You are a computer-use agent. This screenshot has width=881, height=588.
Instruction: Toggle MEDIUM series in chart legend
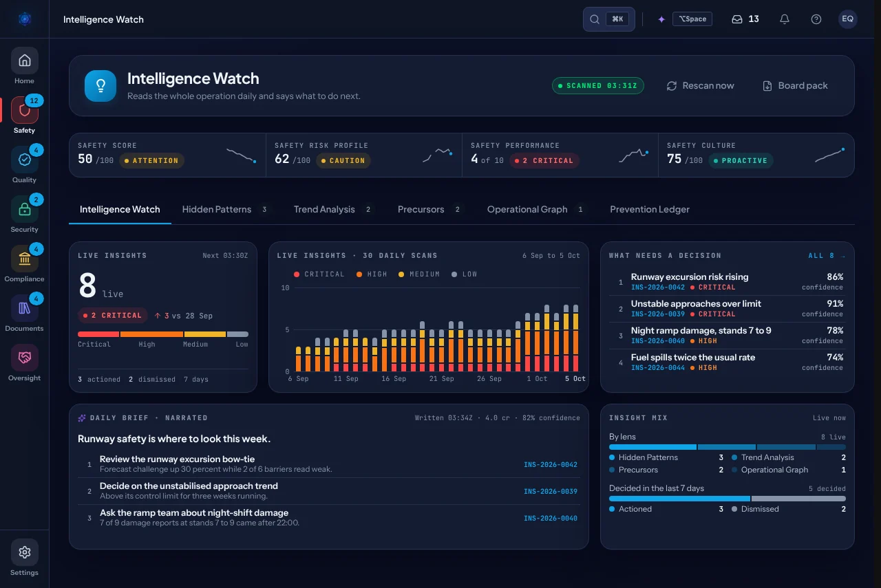(x=419, y=274)
